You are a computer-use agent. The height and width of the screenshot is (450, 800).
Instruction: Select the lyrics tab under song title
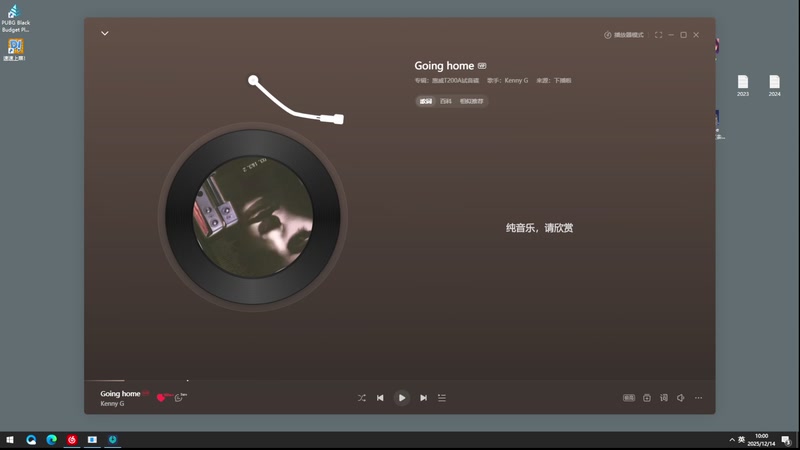point(426,101)
